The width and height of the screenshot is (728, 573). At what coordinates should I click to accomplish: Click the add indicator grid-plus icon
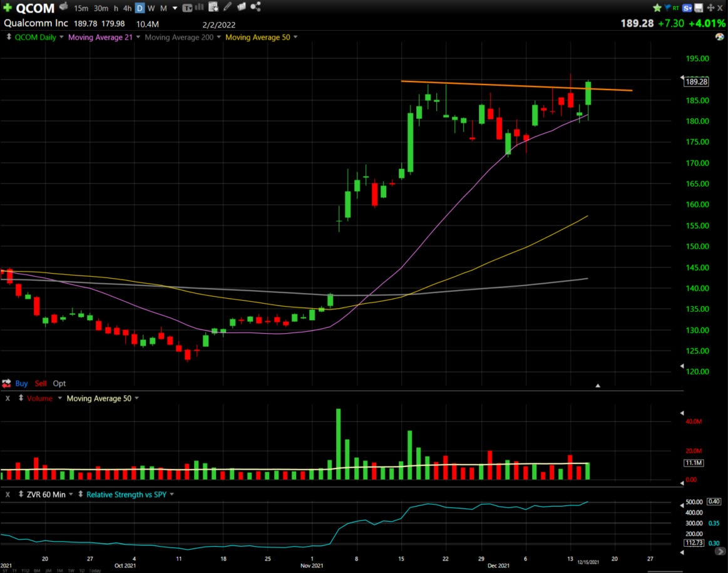213,6
